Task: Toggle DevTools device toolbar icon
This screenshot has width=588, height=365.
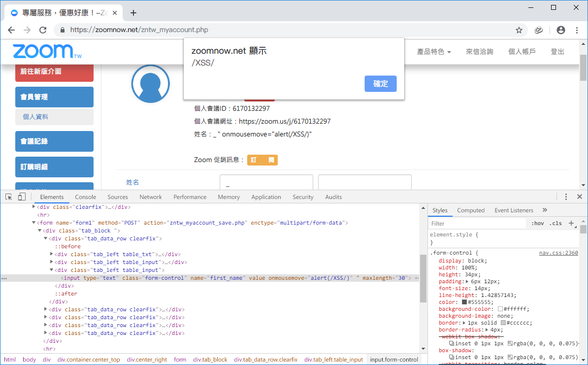Action: (22, 197)
